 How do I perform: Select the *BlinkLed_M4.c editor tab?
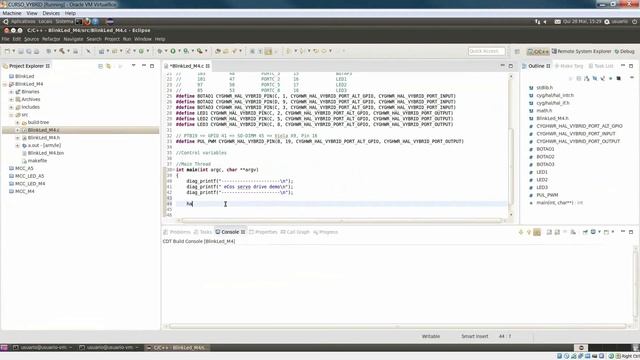(x=187, y=66)
